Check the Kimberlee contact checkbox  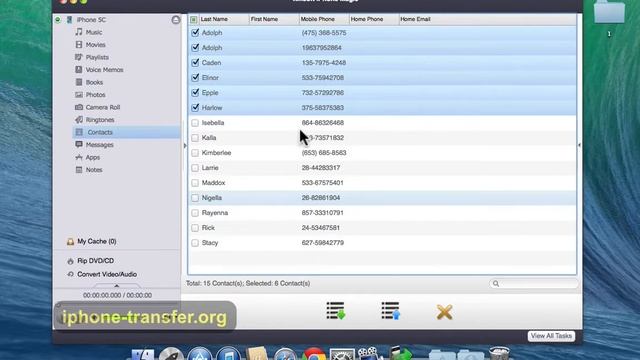(195, 153)
